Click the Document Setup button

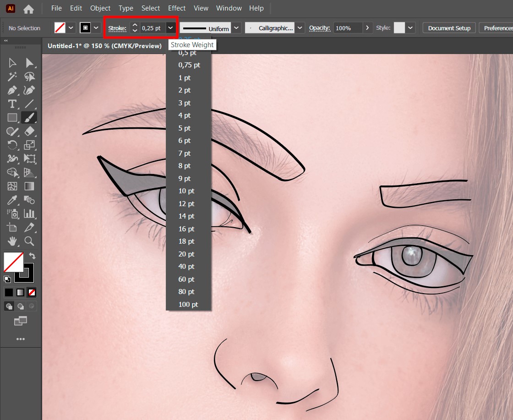click(449, 28)
